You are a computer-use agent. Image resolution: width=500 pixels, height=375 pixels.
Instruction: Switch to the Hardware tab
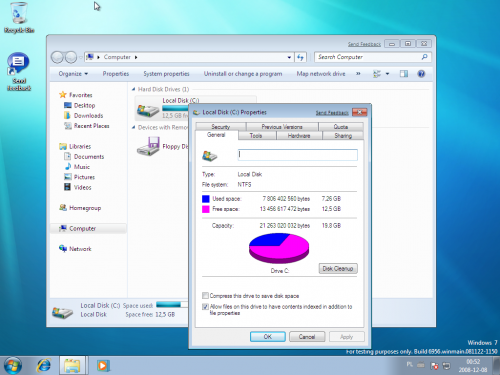pos(299,136)
